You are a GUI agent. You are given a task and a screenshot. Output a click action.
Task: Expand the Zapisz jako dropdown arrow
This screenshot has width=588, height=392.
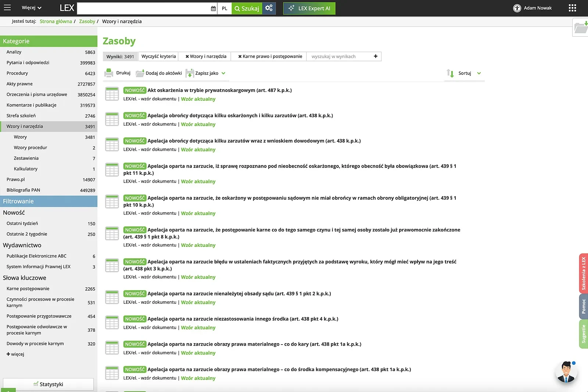point(223,73)
